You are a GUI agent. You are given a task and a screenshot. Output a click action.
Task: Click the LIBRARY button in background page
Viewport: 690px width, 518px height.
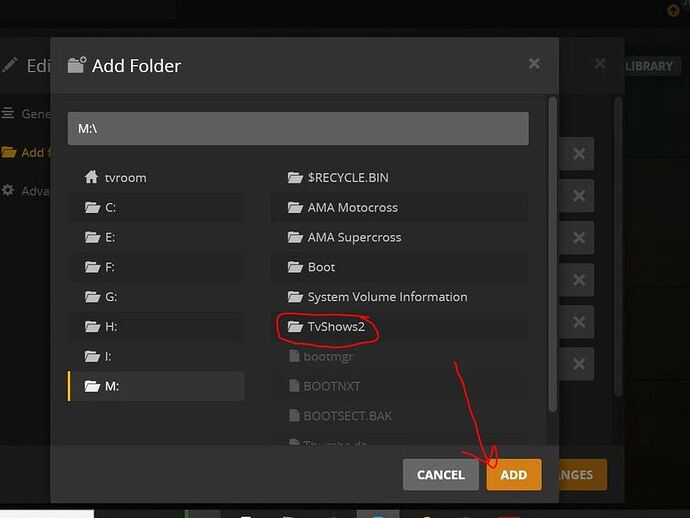pos(652,66)
